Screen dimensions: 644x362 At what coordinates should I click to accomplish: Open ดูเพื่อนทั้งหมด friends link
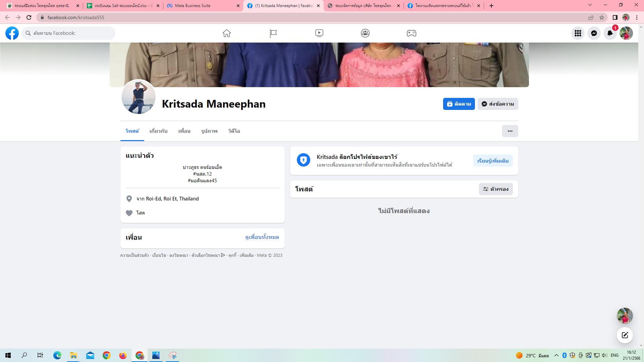(262, 237)
